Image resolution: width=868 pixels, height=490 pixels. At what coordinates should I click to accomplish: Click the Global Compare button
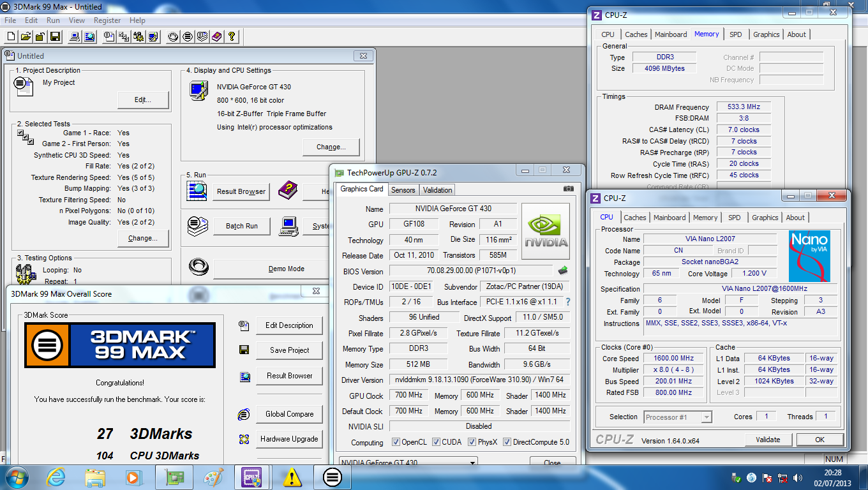289,414
